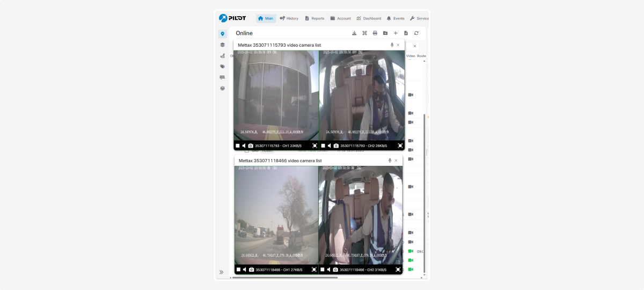Open the layers sidebar icon
The image size is (644, 290).
coord(222,45)
